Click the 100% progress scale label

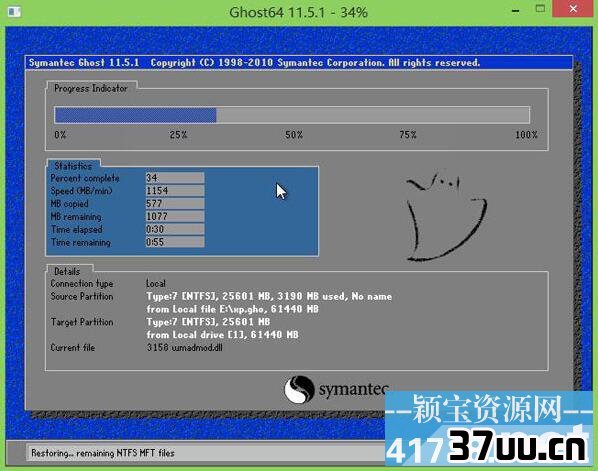point(526,135)
